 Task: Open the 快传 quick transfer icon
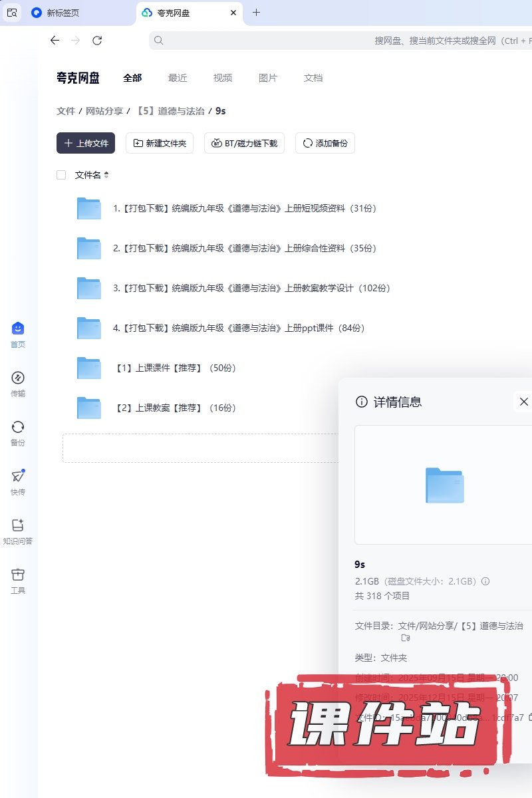click(18, 476)
